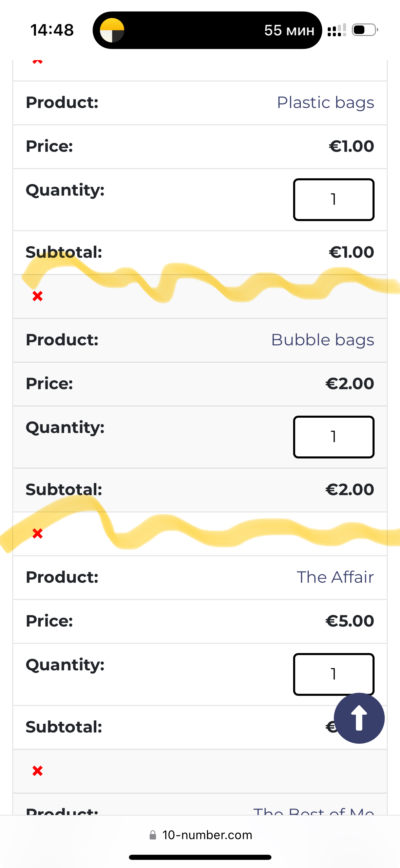Tap the 10-number.com address bar

click(x=207, y=835)
